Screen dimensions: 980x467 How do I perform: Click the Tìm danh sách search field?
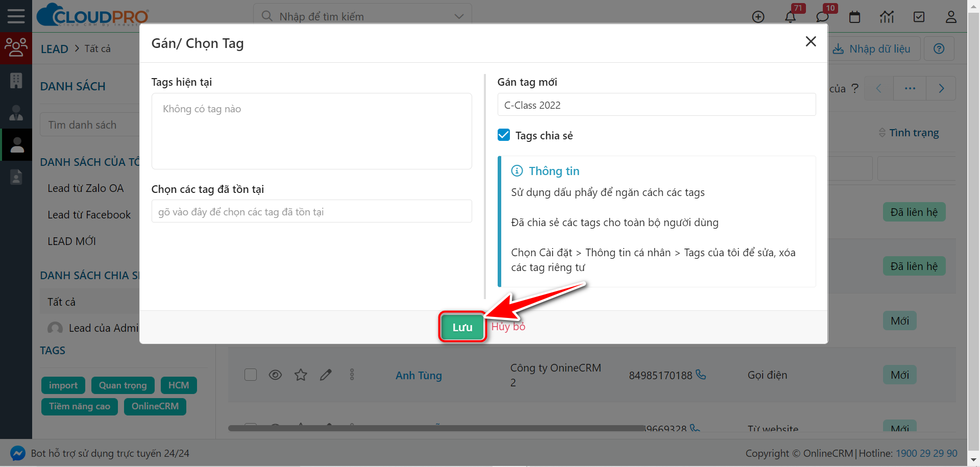[90, 125]
